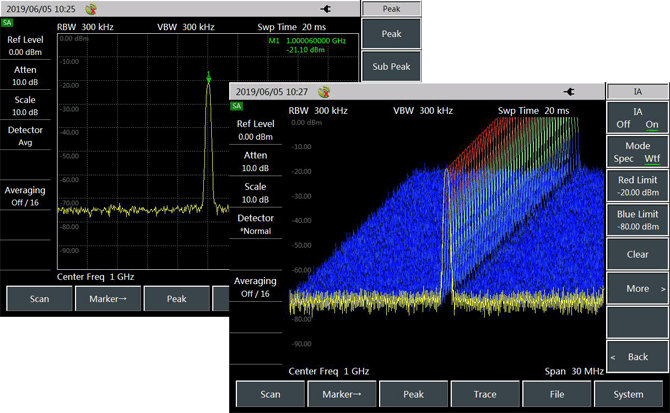The image size is (670, 413).
Task: Open Detector *Normal setting in right window
Action: pyautogui.click(x=255, y=224)
